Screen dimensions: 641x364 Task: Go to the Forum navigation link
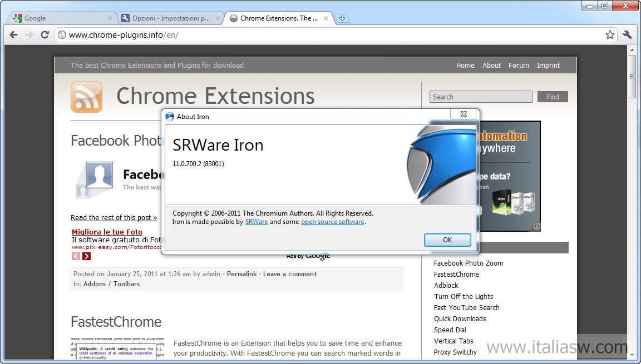pos(519,65)
